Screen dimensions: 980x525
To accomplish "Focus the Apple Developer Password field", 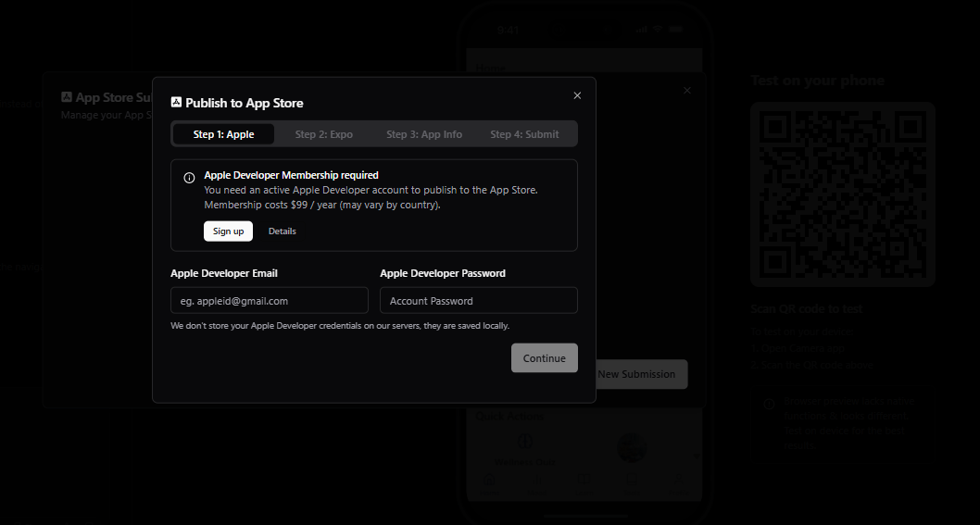I will tap(479, 301).
